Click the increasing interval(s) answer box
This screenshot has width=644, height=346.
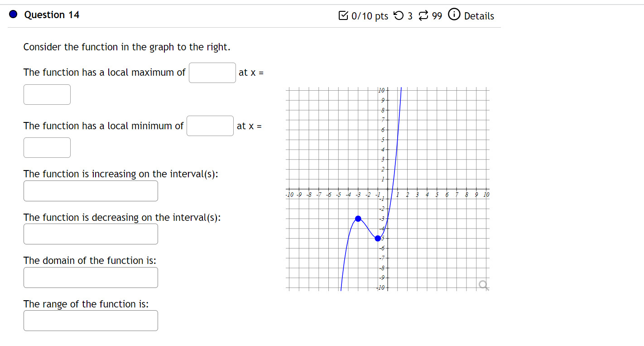click(91, 191)
